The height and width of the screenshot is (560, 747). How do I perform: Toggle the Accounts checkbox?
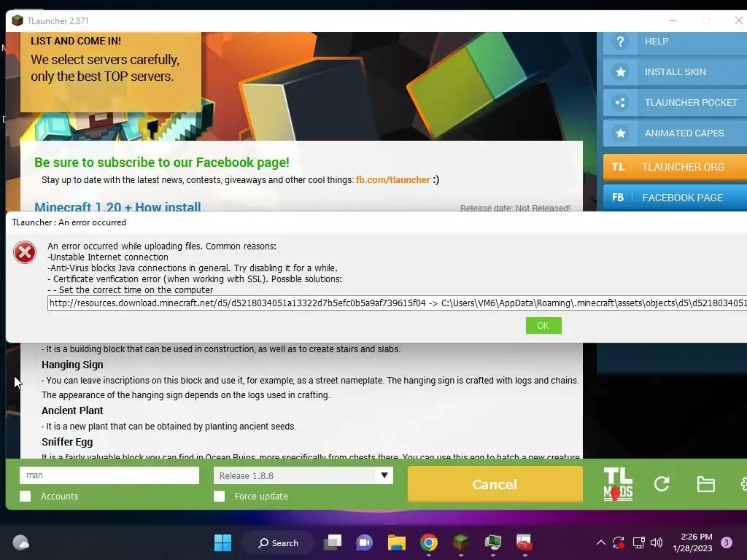[26, 496]
